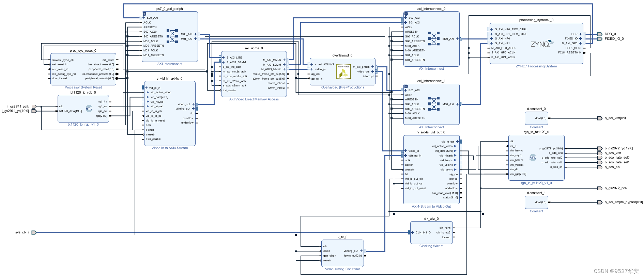Viewport: 644px width, 277px height.
Task: Click the ZYNQ7 Processing System label
Action: pyautogui.click(x=536, y=66)
